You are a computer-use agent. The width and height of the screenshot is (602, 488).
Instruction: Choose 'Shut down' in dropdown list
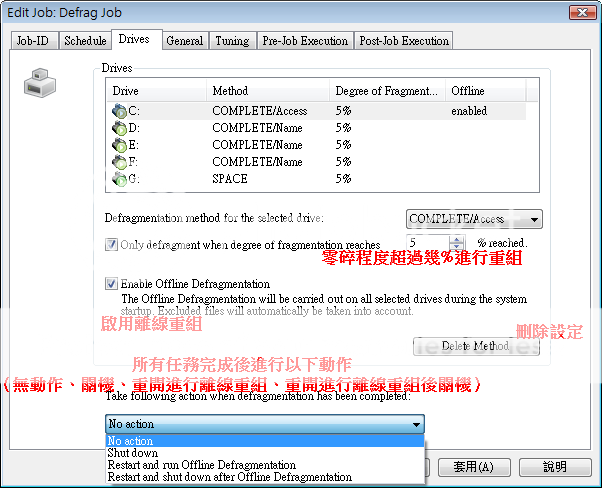click(265, 453)
